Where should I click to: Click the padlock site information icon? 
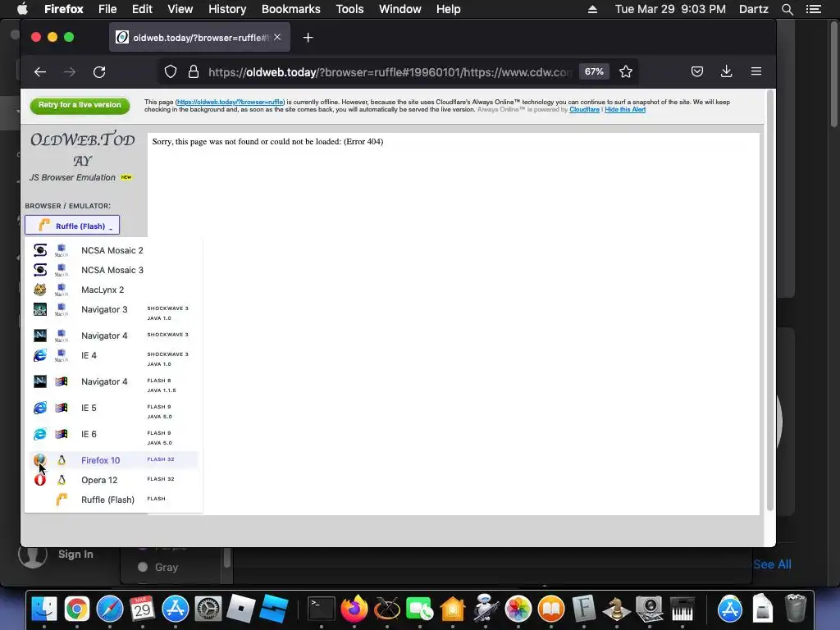(x=194, y=72)
